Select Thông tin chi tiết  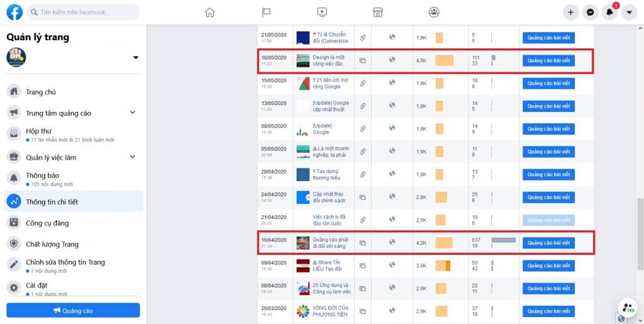(73, 201)
